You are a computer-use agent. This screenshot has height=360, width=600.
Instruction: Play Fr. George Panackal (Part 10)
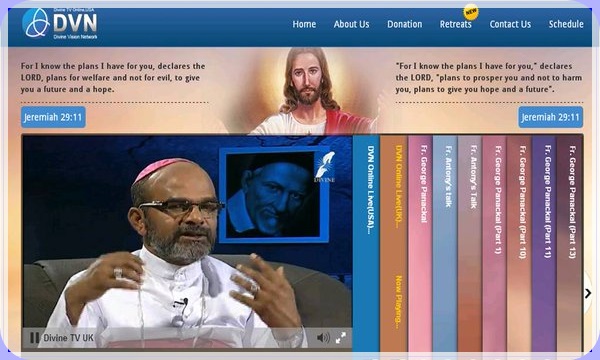(519, 243)
